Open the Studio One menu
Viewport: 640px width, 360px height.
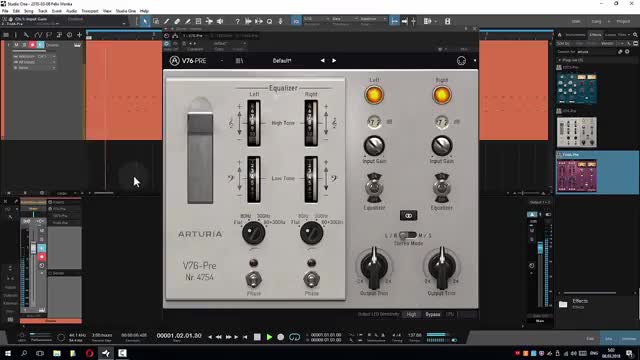(126, 11)
